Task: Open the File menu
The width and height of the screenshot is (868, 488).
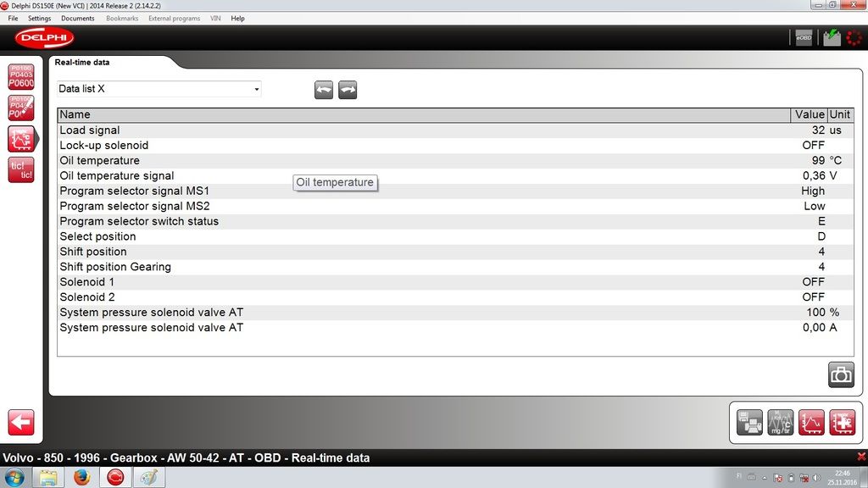Action: (13, 19)
